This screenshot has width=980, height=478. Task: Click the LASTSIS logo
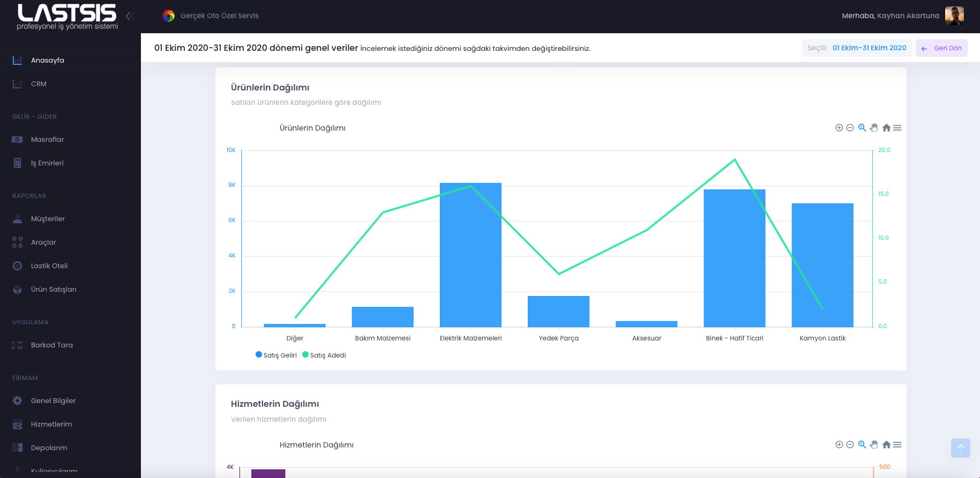(x=67, y=17)
